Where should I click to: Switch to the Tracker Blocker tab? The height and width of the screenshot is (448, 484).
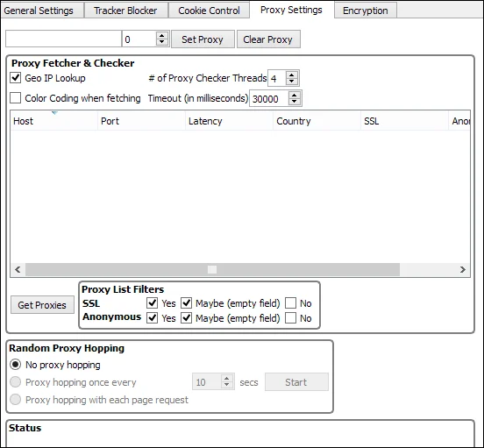[125, 11]
